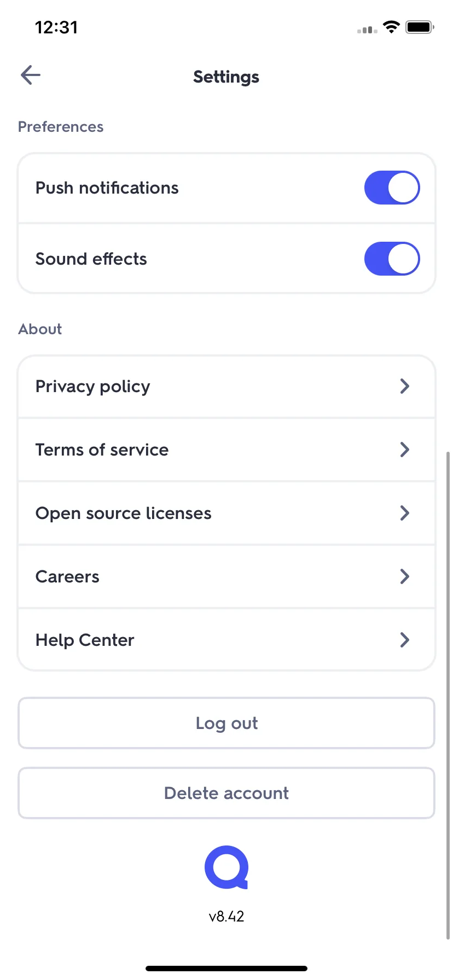The height and width of the screenshot is (980, 453).
Task: Click the Delete account button
Action: click(226, 793)
